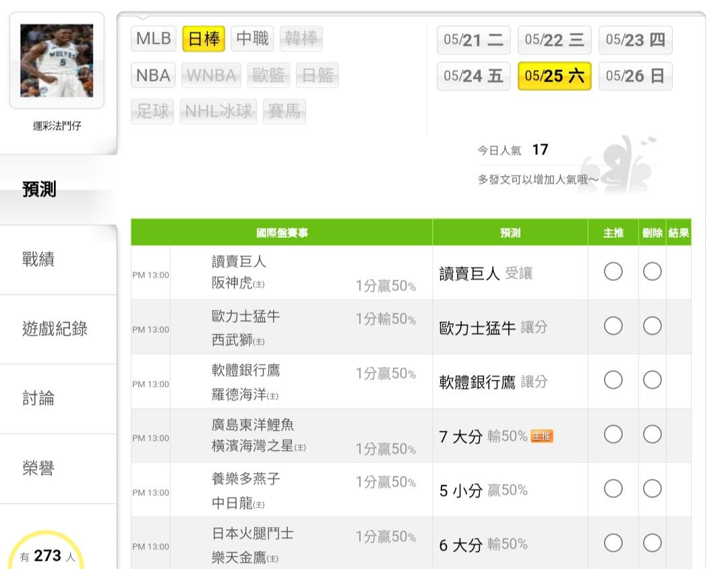The image size is (728, 569).
Task: Choose the date 05/21 二
Action: coord(474,40)
